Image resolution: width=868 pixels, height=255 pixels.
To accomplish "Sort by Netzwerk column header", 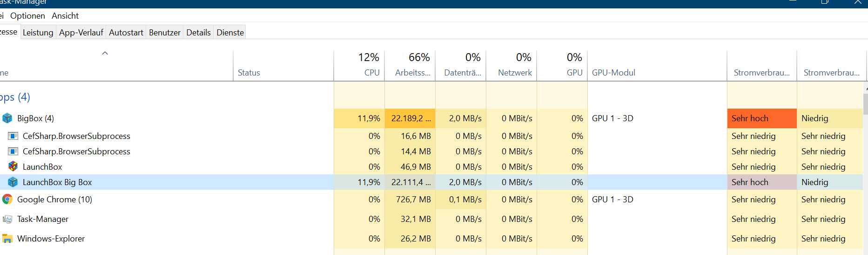I will click(511, 65).
